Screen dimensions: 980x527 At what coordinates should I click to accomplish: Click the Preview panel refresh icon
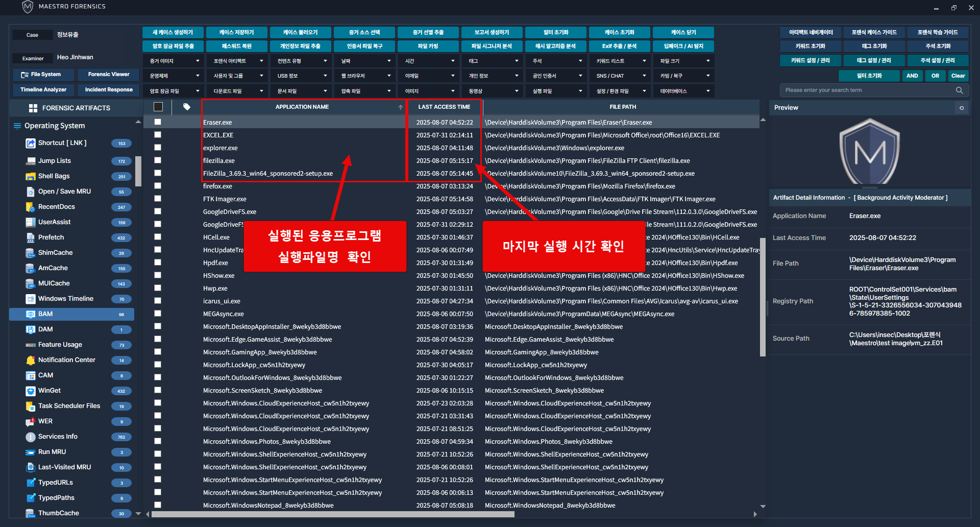coord(962,108)
